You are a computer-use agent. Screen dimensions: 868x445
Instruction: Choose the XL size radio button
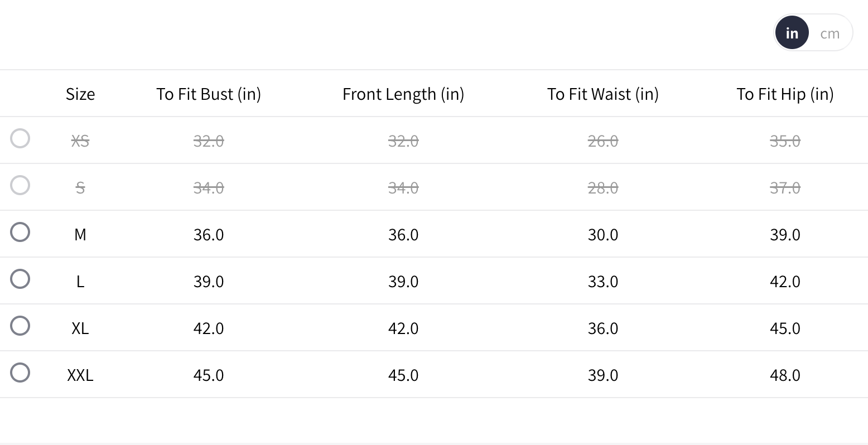click(20, 326)
